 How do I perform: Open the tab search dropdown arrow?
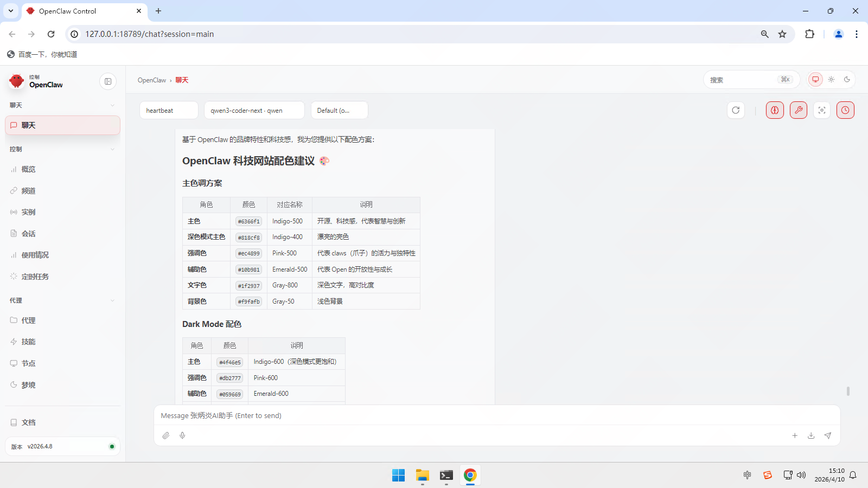click(11, 11)
